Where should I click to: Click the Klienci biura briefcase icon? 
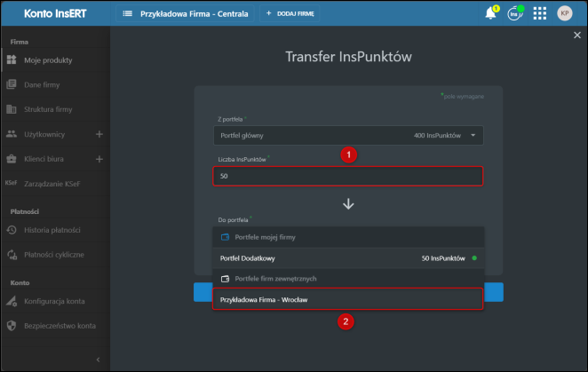(12, 159)
